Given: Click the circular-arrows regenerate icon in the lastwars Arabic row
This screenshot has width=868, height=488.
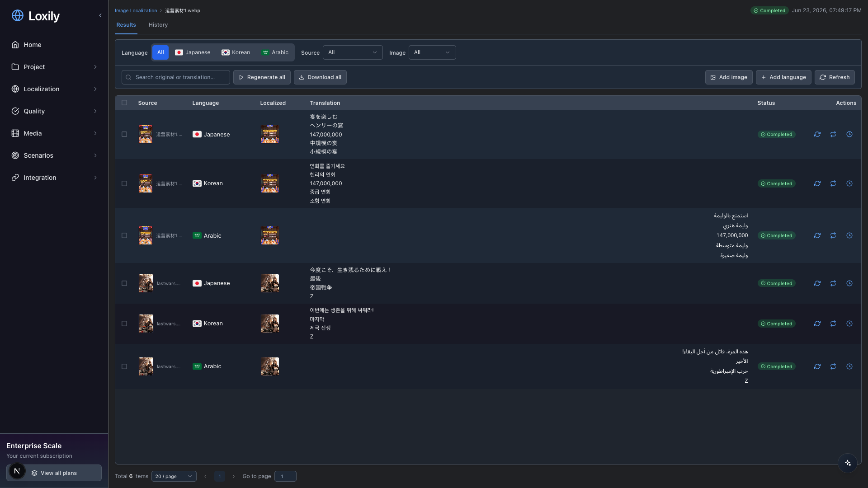Looking at the screenshot, I should click(817, 366).
